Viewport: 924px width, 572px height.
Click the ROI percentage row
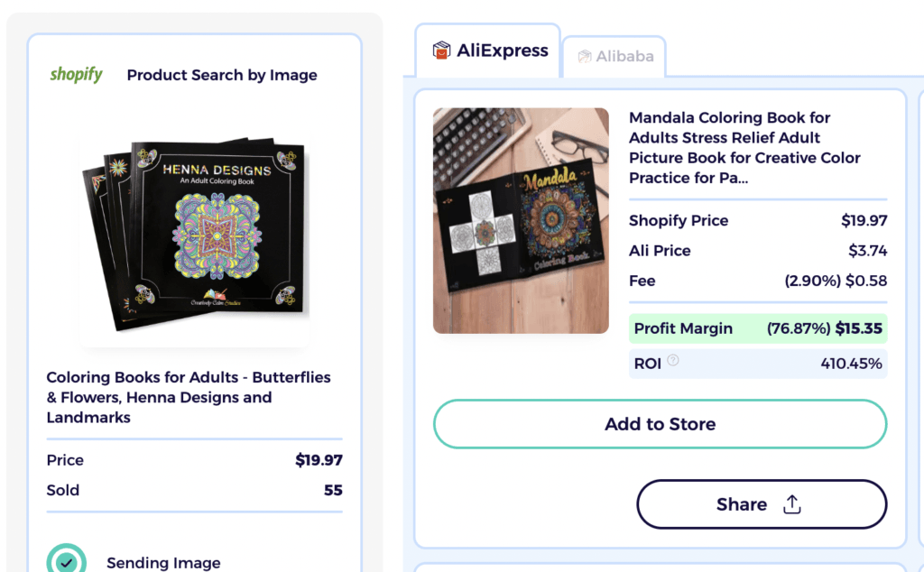[x=758, y=363]
